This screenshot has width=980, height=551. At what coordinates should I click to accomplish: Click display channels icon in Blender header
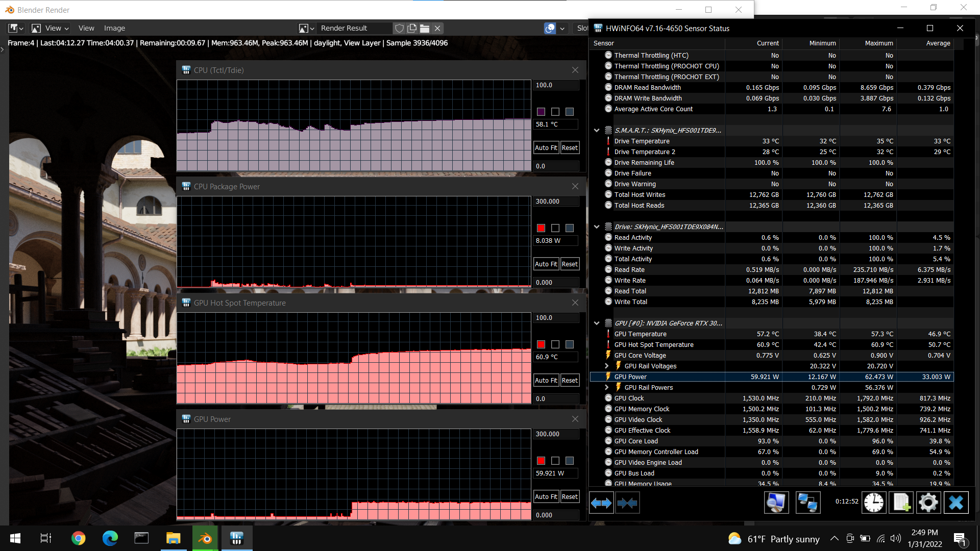tap(550, 28)
